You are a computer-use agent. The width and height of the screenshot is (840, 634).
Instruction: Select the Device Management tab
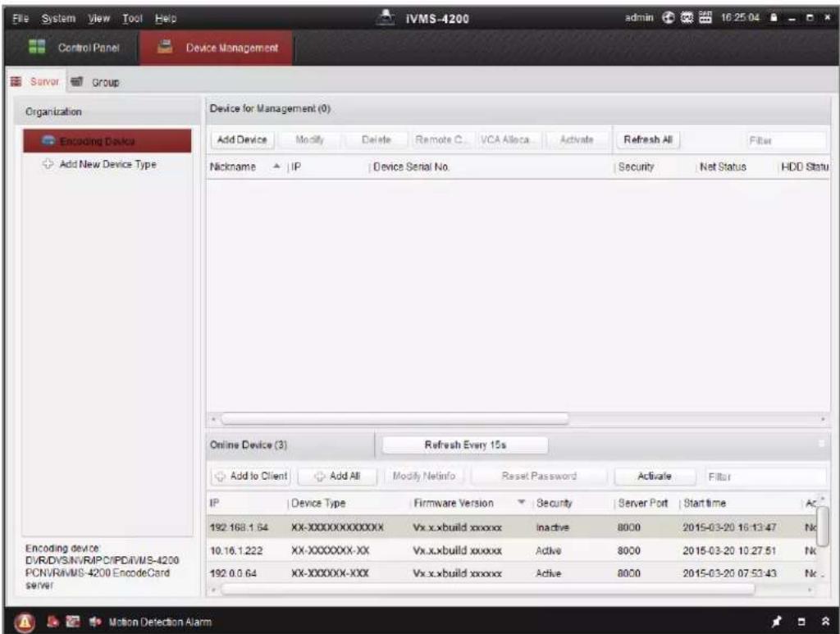tap(217, 48)
